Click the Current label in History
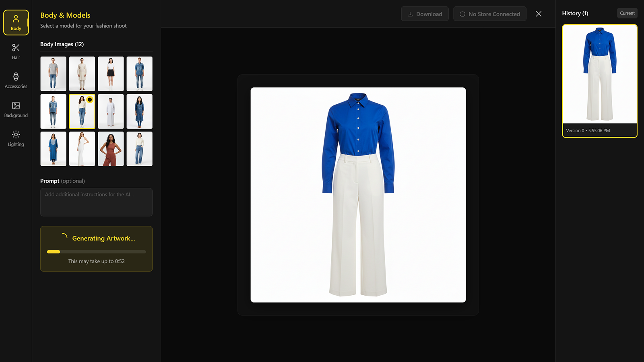644x362 pixels. click(627, 13)
